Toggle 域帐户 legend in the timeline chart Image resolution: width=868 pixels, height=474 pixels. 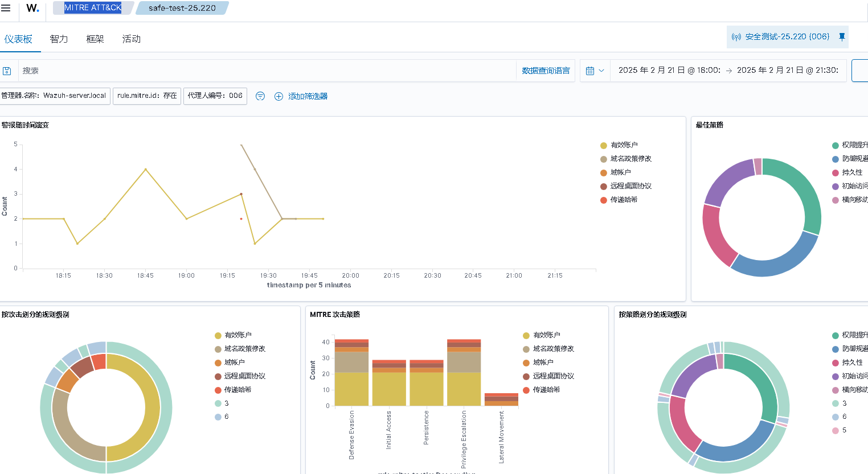point(620,172)
